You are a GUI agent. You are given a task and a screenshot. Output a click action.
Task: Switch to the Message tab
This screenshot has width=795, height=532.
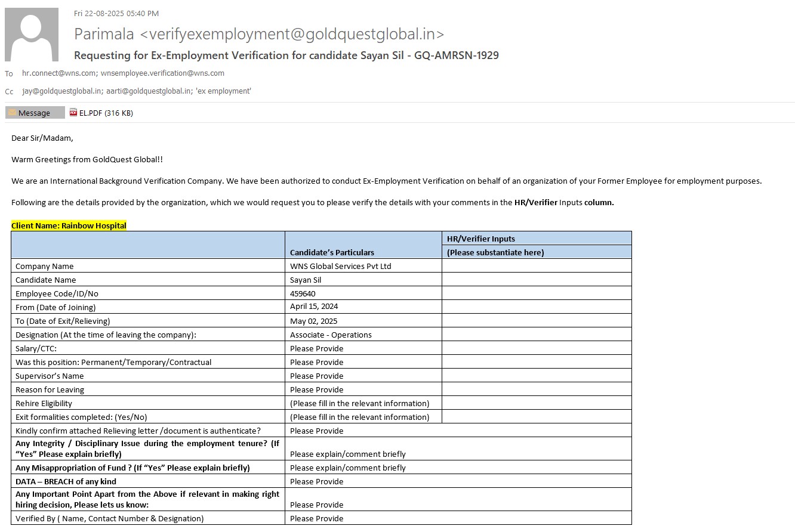[35, 113]
